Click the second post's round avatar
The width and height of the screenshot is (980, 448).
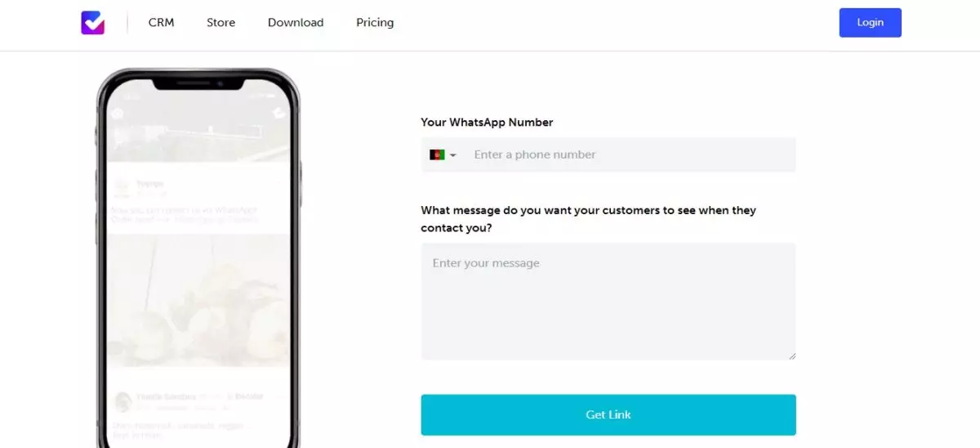(x=123, y=401)
